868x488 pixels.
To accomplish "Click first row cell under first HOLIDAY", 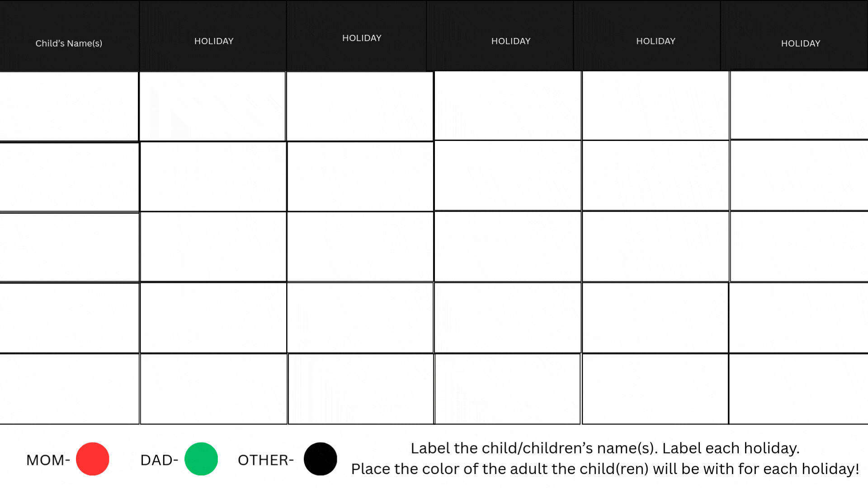I will (212, 107).
